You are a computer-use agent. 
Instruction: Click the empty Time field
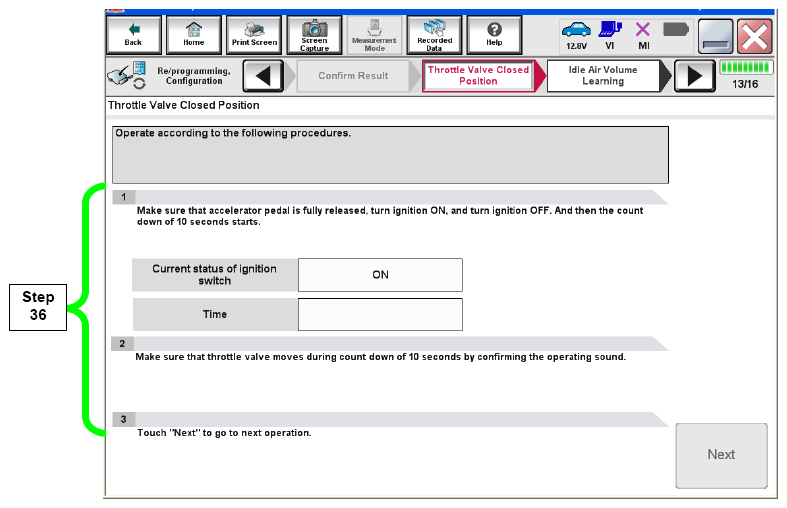click(380, 314)
